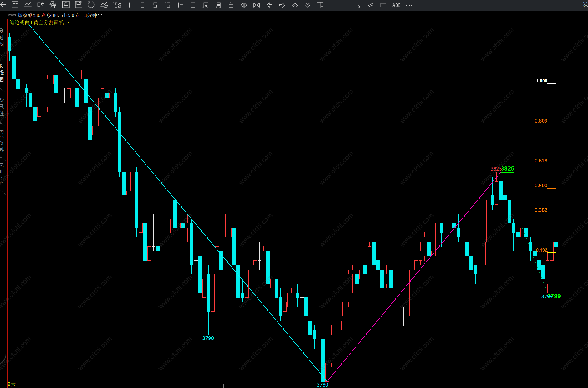Open the three-dots more tools menu

pos(409,5)
